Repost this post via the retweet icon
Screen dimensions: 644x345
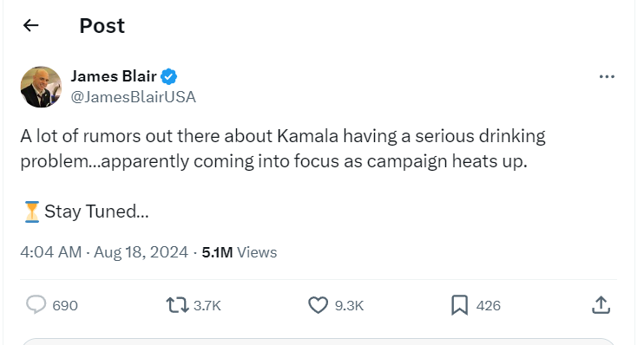(x=177, y=305)
